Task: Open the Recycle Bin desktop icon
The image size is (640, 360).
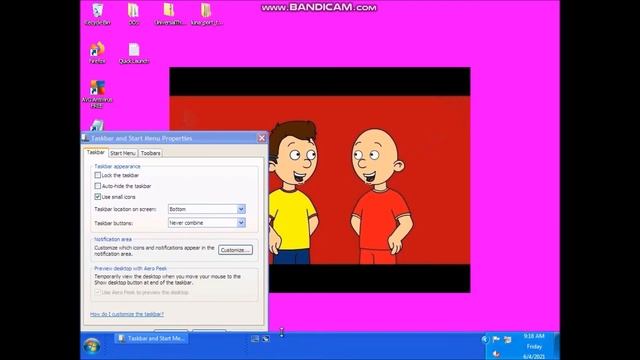Action: point(98,14)
